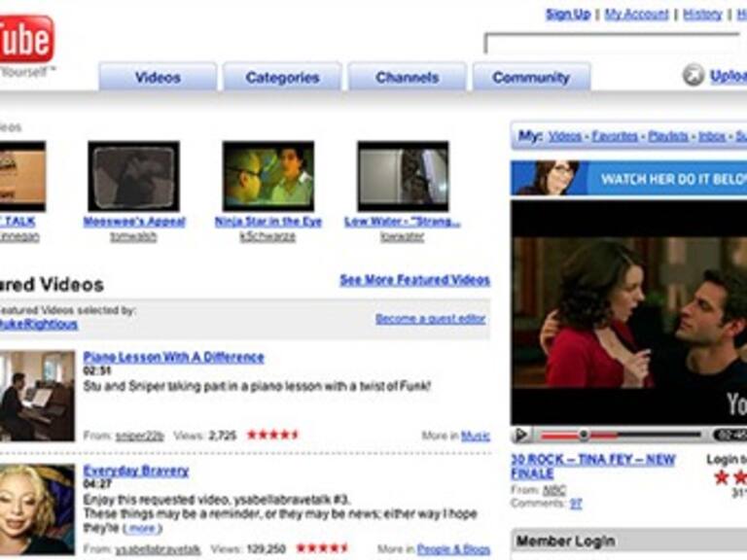Open the 97 comments link
The image size is (747, 560).
[x=576, y=504]
